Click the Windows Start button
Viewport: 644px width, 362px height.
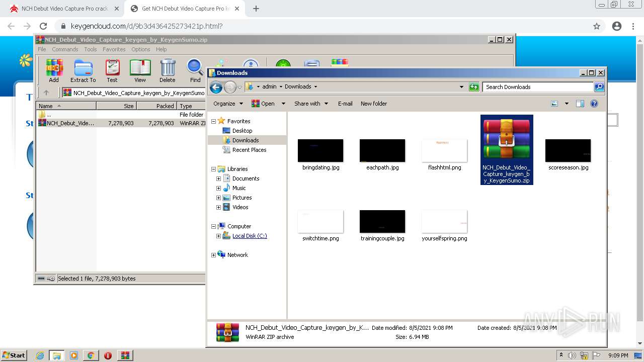tap(14, 355)
